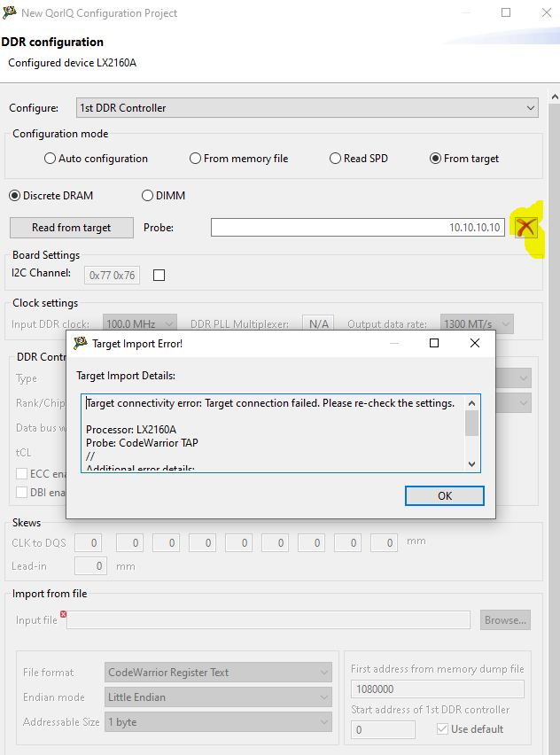Click 'Configured device LX2160A' text
Viewport: 560px width, 755px height.
point(73,63)
